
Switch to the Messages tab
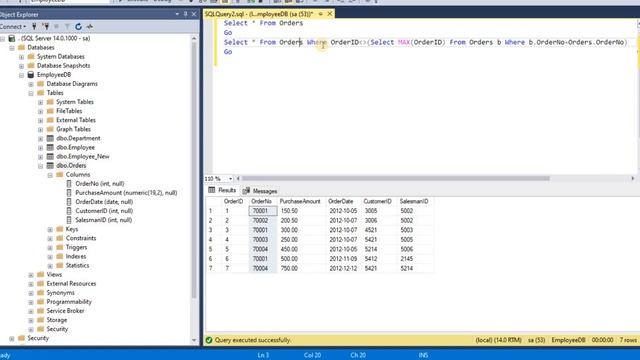click(x=260, y=191)
